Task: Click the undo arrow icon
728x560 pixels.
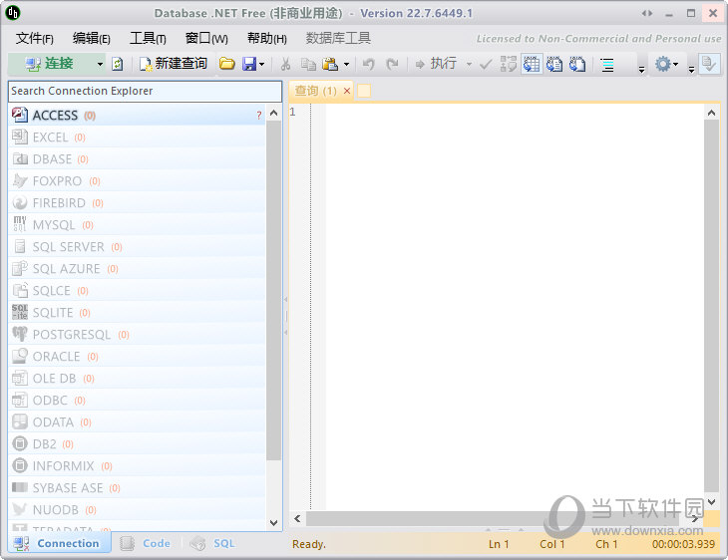Action: tap(369, 64)
